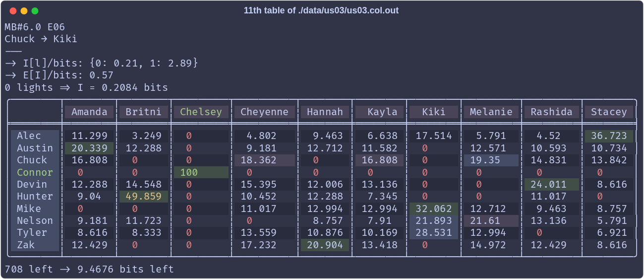This screenshot has height=279, width=644.
Task: Click the Stacey column header
Action: [609, 112]
